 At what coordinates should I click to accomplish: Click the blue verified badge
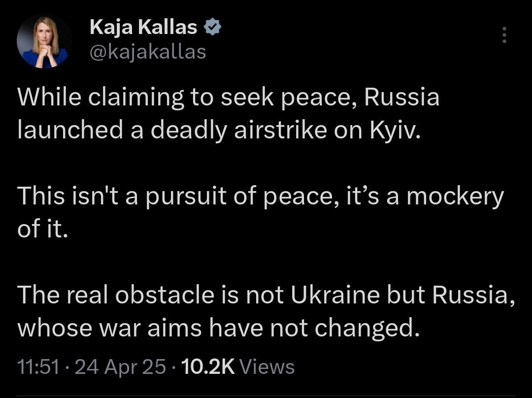[212, 29]
